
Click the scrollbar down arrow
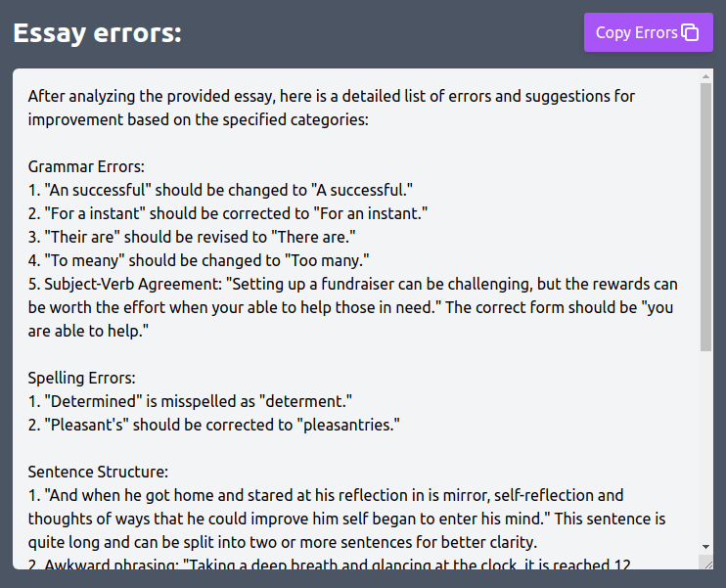coord(706,546)
